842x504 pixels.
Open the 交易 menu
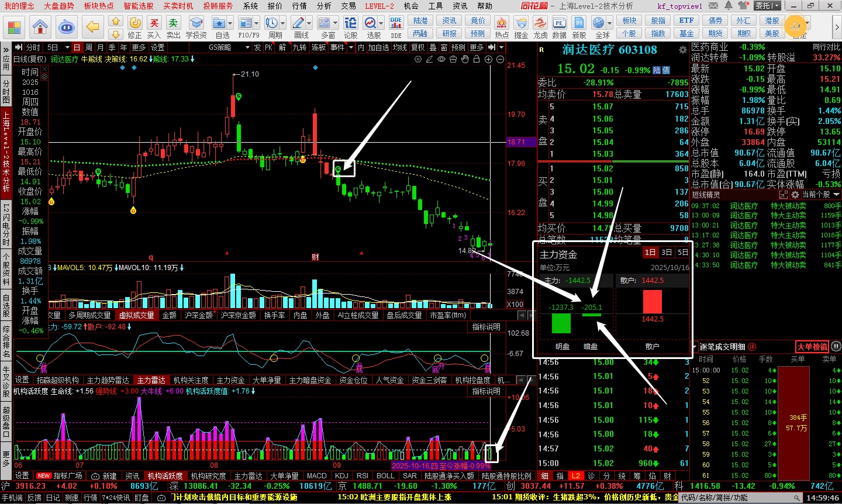pos(348,6)
